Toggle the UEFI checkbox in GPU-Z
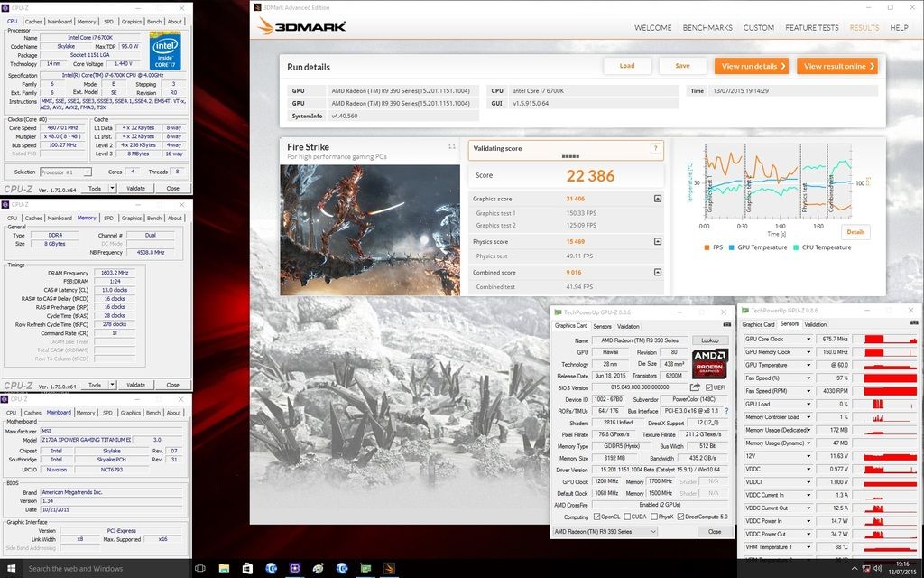This screenshot has width=924, height=578. coord(708,387)
